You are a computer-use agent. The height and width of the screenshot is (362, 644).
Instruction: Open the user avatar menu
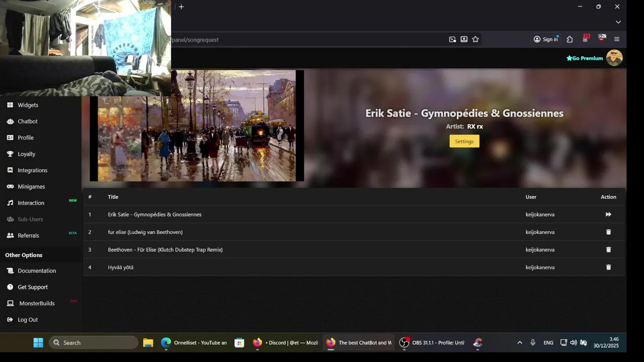pos(614,58)
